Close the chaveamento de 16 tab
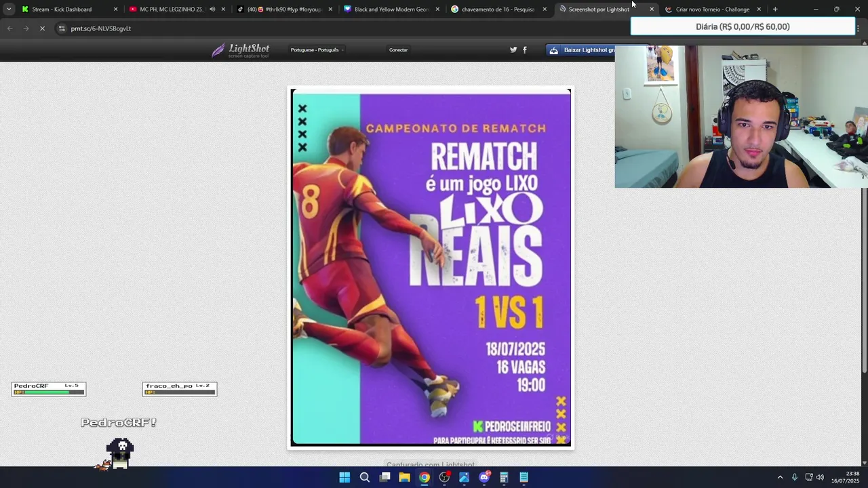This screenshot has width=868, height=488. pyautogui.click(x=545, y=9)
